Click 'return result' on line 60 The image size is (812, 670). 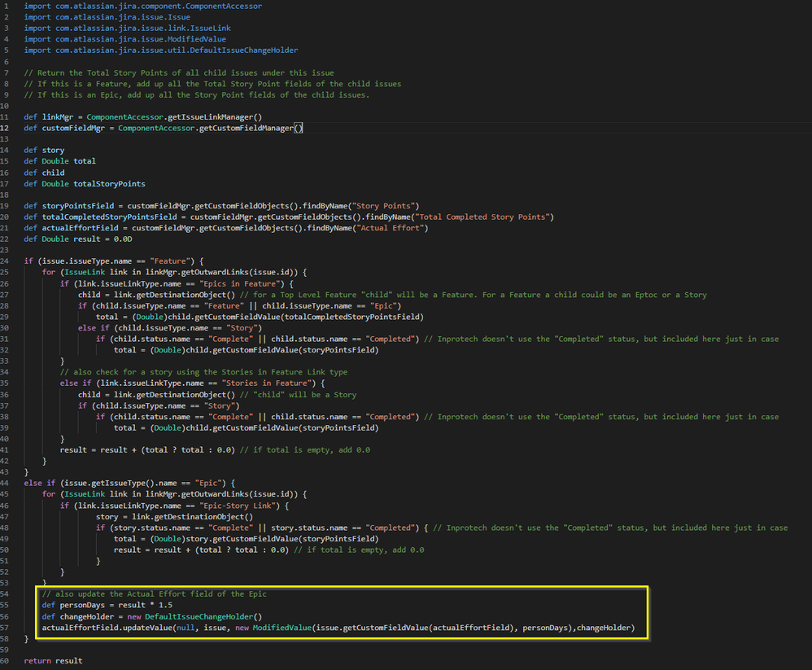(54, 661)
